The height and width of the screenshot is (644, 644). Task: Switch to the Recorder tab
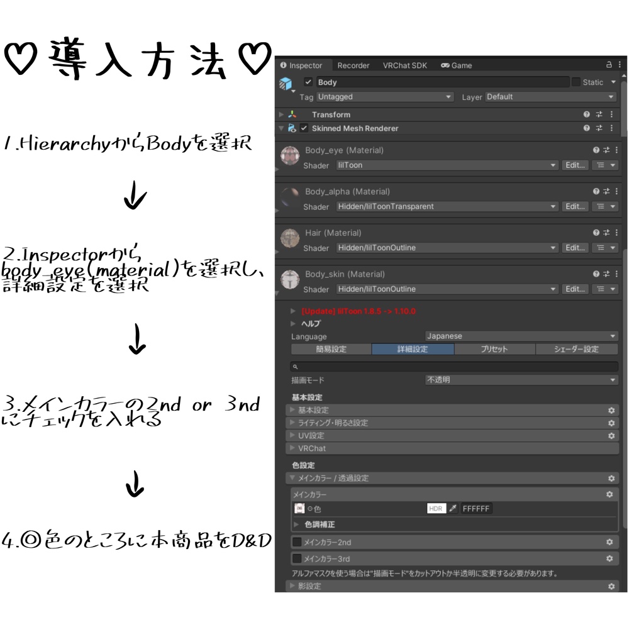click(353, 65)
